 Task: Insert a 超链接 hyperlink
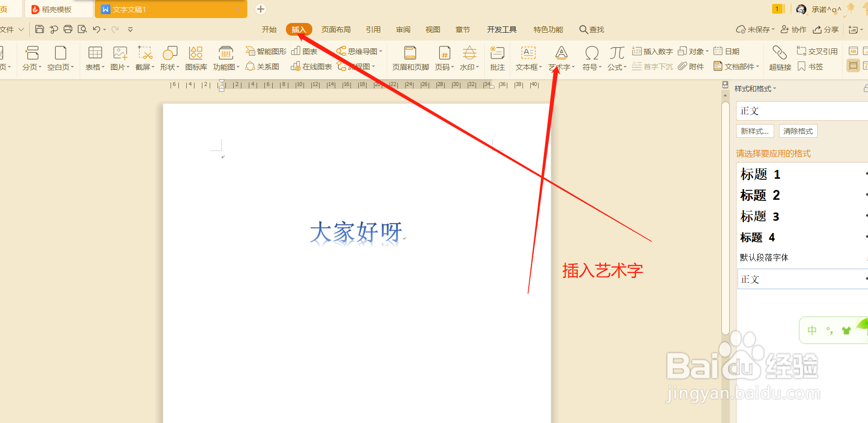click(780, 58)
